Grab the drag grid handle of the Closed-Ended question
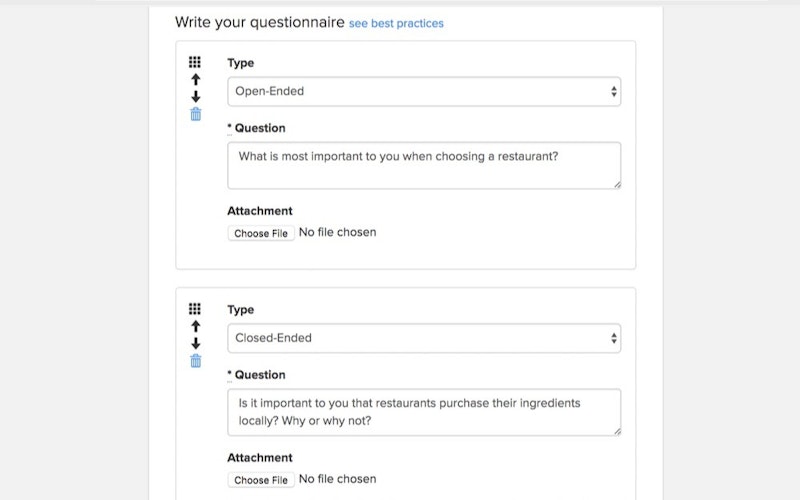Screen dimensions: 800x500 [x=195, y=309]
